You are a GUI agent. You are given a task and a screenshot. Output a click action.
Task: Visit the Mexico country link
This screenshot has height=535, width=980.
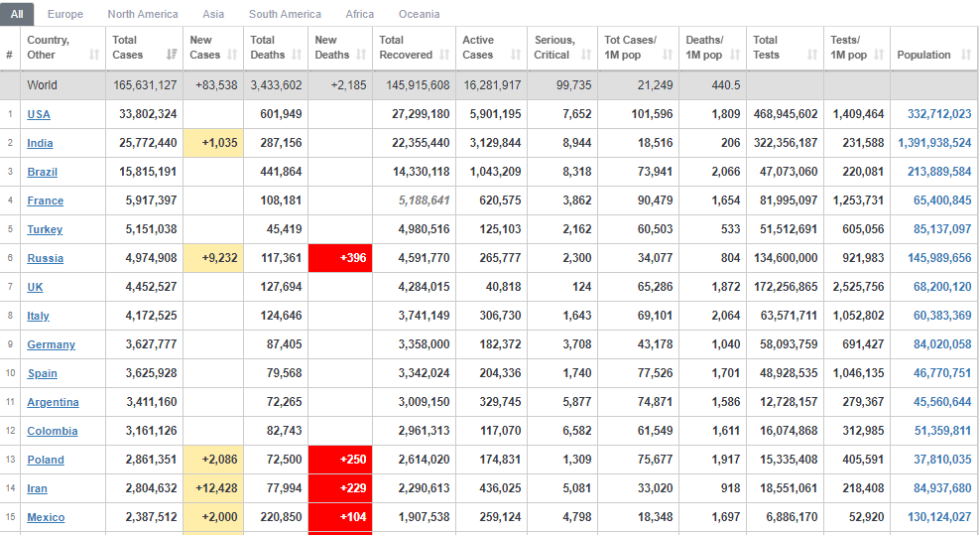[46, 517]
